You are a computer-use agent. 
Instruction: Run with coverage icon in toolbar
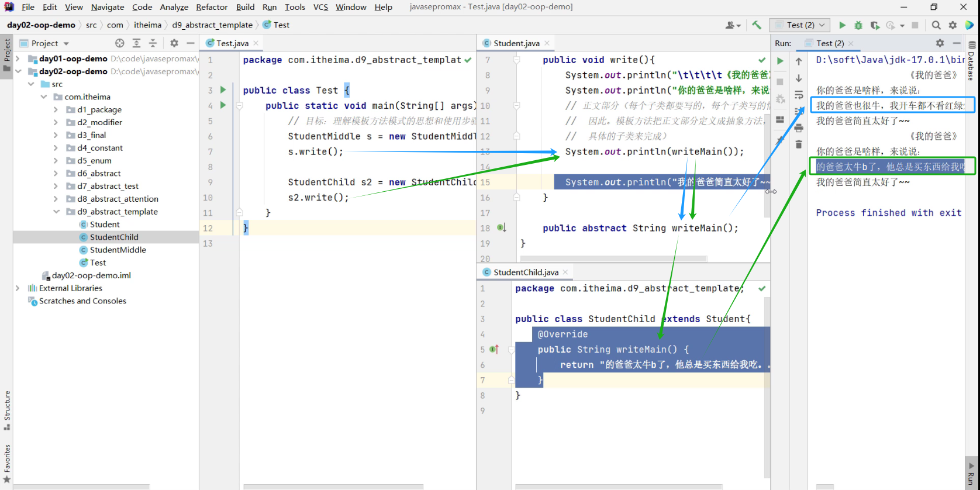tap(875, 25)
